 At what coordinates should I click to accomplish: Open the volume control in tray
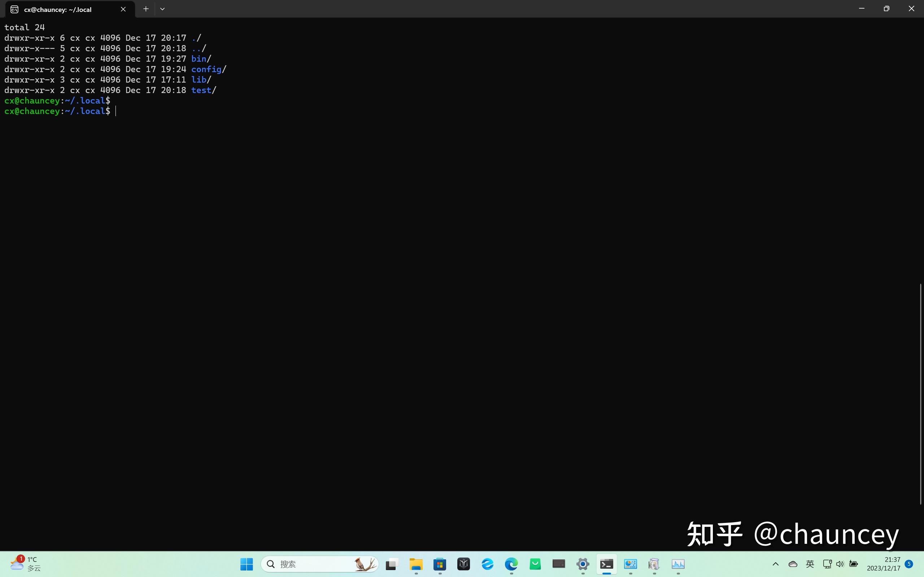[840, 564]
